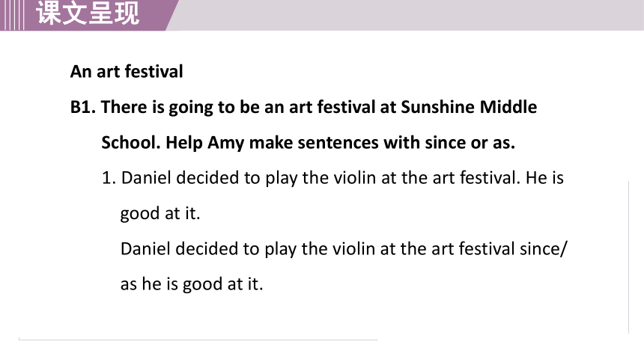Click the word 'School.' starting bold second line
Image resolution: width=644 pixels, height=362 pixels.
pos(131,143)
